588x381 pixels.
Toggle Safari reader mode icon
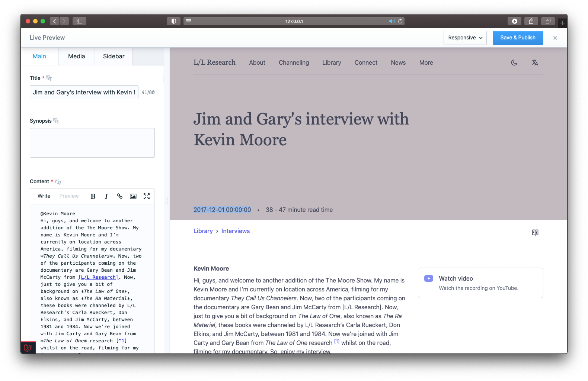(189, 21)
